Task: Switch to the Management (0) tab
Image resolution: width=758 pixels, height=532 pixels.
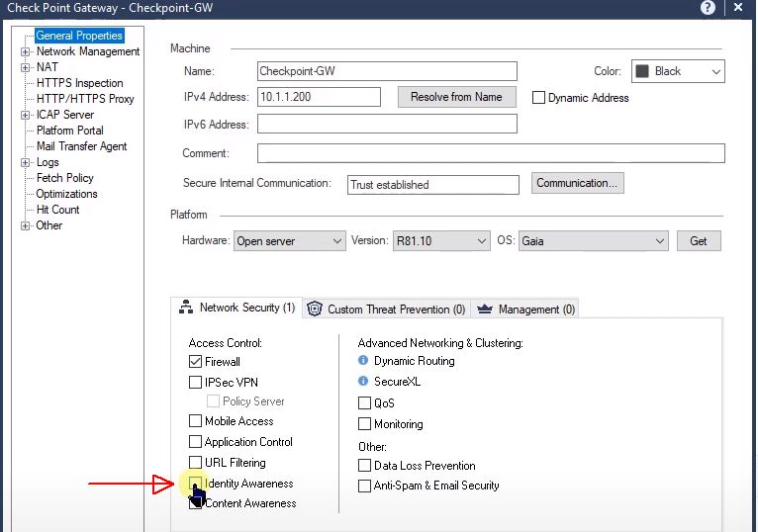Action: (x=526, y=309)
